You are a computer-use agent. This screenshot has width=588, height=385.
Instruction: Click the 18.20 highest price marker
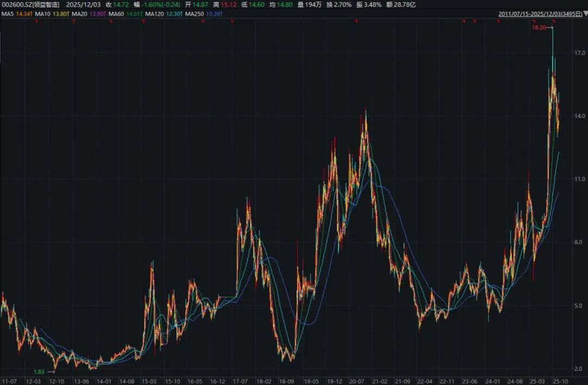(x=540, y=27)
